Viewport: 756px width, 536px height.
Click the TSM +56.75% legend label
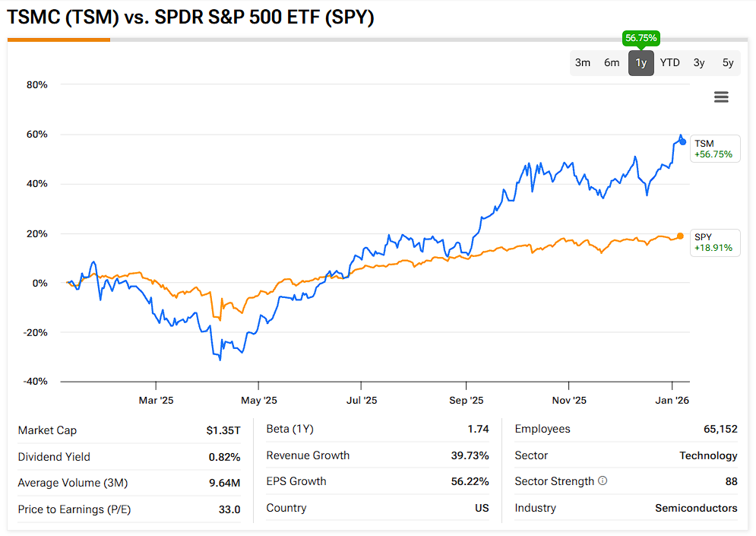pos(713,149)
